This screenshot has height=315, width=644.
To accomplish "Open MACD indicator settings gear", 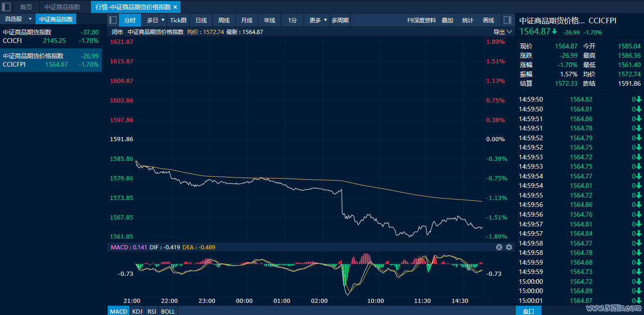I will coord(509,247).
